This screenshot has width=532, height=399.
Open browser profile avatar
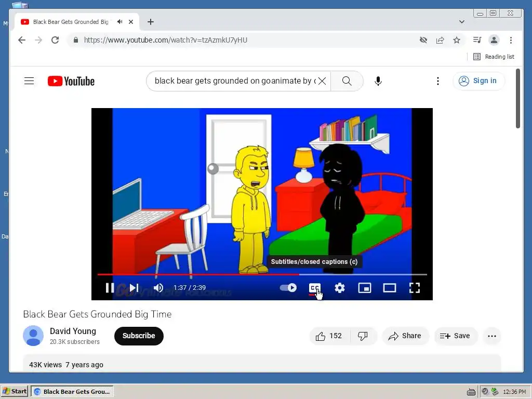point(494,40)
